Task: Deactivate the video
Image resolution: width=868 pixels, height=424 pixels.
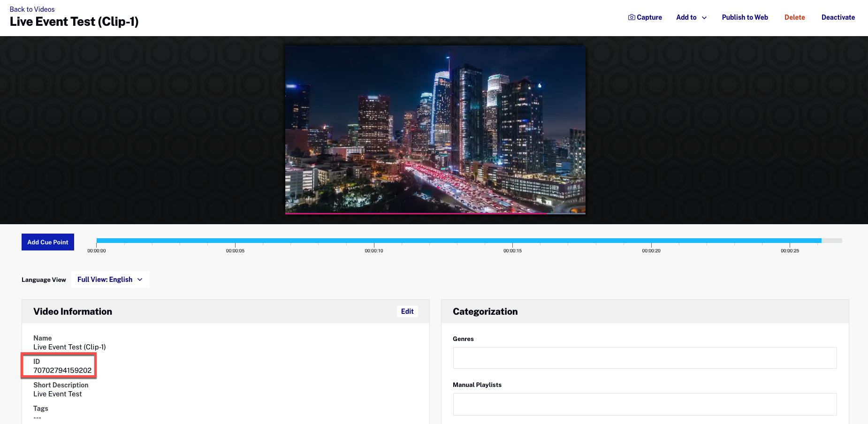Action: click(x=838, y=17)
